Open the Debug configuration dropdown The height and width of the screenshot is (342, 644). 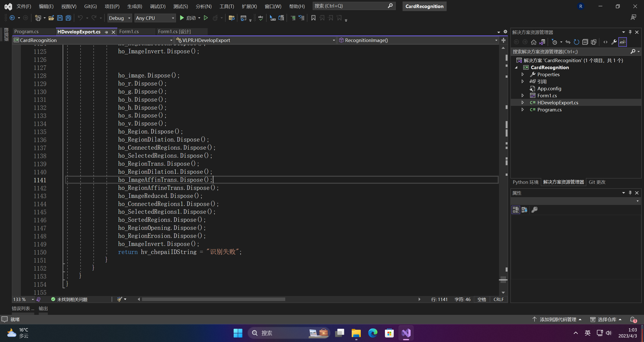pos(120,18)
